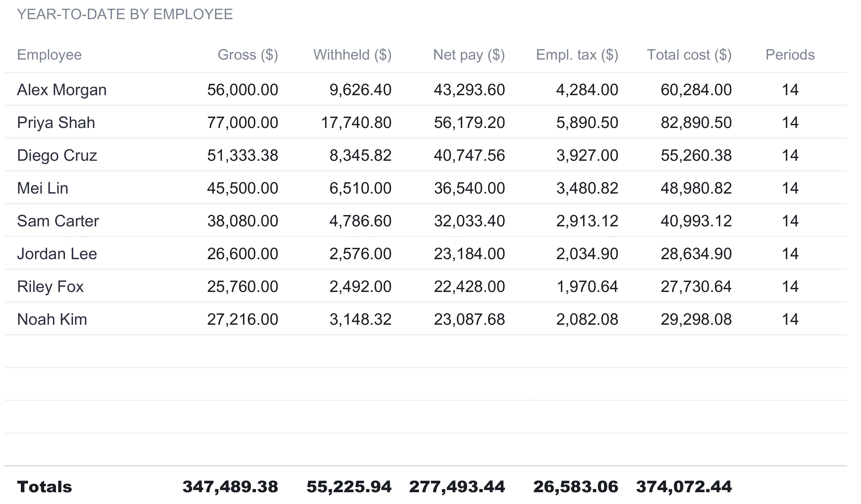Click Alex Morgan's gross value 56,000.00
The width and height of the screenshot is (861, 504).
pyautogui.click(x=243, y=90)
